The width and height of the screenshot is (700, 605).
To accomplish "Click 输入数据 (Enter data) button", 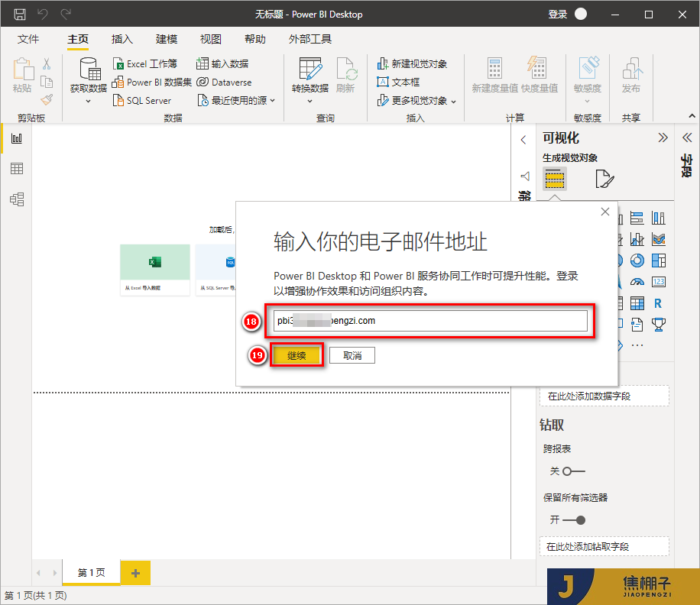I will pos(222,64).
